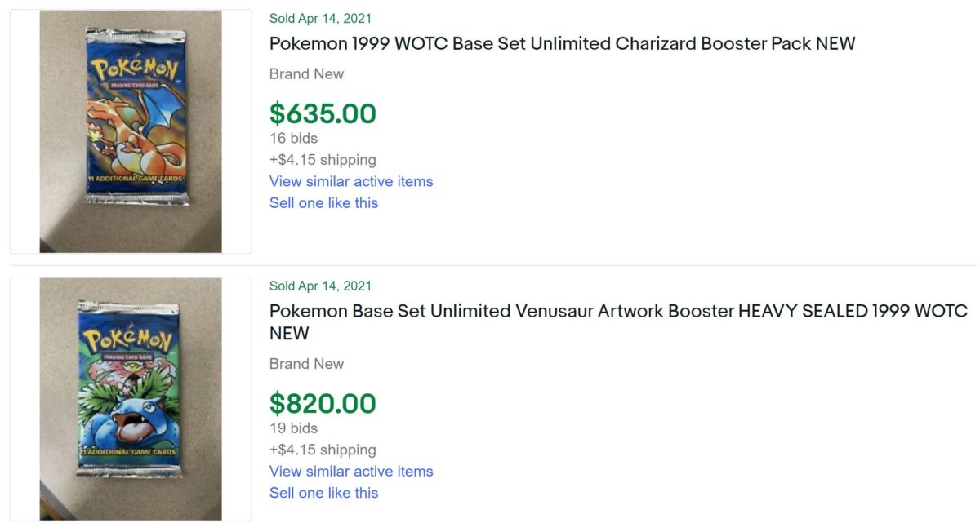Click the 19 bids count on Venusaur listing
The image size is (980, 532).
[x=288, y=428]
